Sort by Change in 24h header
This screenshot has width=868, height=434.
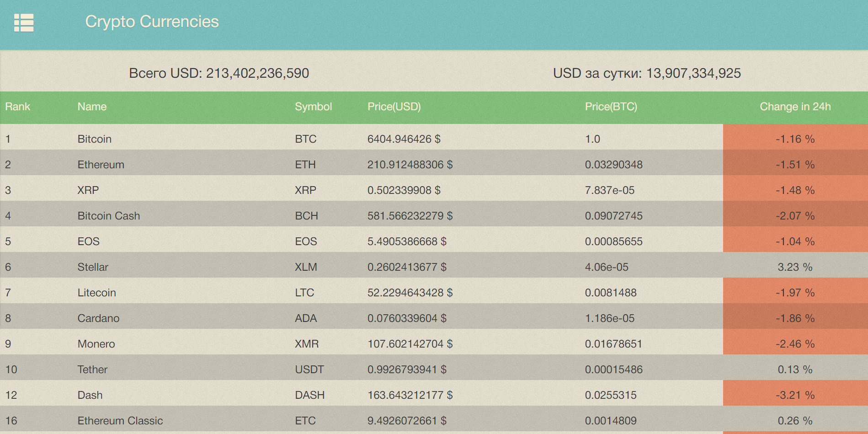coord(795,107)
